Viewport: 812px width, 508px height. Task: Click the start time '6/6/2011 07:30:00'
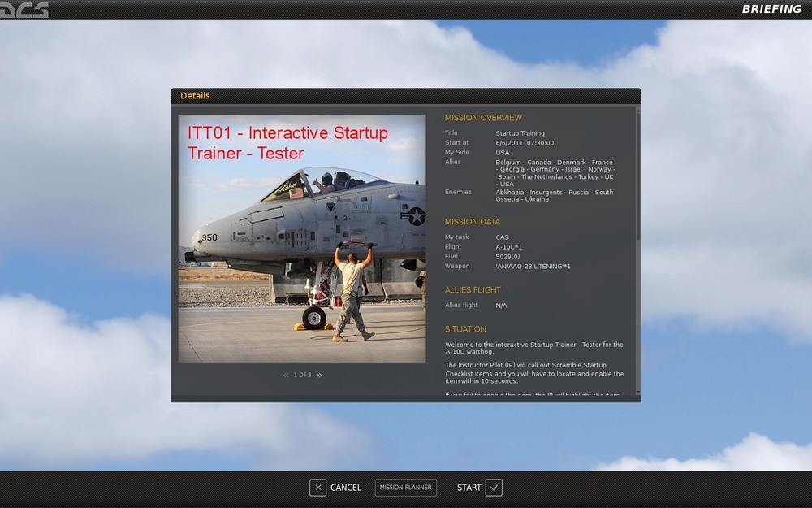click(x=525, y=143)
